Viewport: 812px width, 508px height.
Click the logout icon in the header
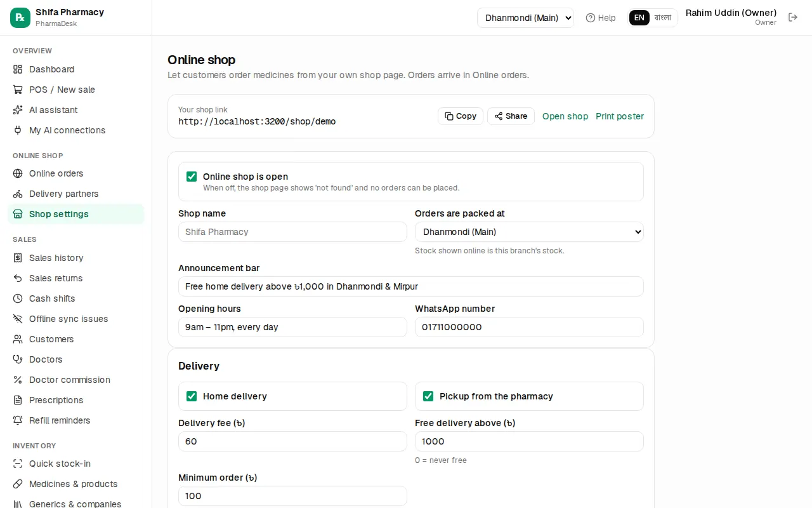click(x=793, y=17)
